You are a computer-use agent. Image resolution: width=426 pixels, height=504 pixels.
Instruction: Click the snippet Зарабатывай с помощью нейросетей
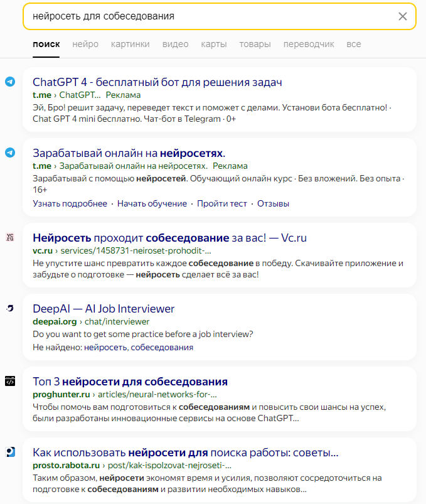click(218, 184)
